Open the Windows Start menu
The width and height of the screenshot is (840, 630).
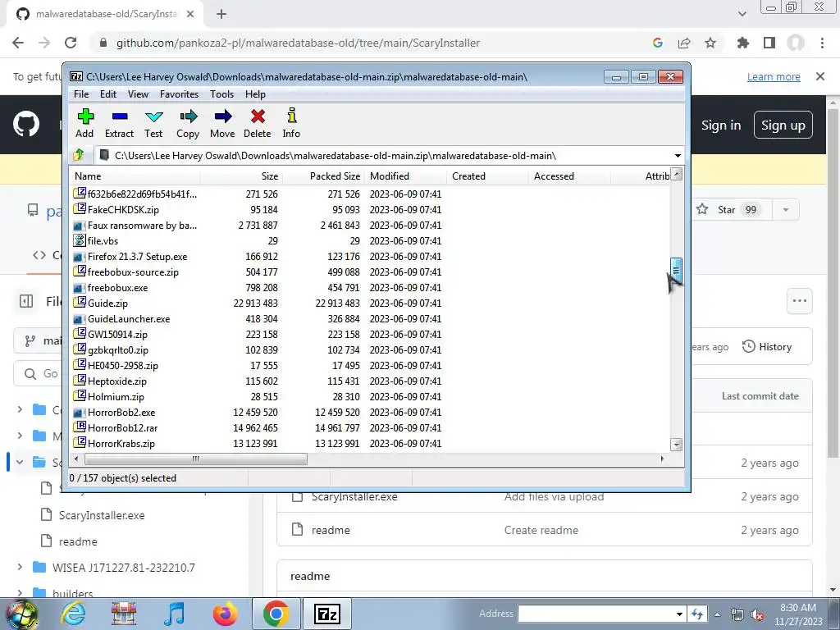[x=21, y=614]
